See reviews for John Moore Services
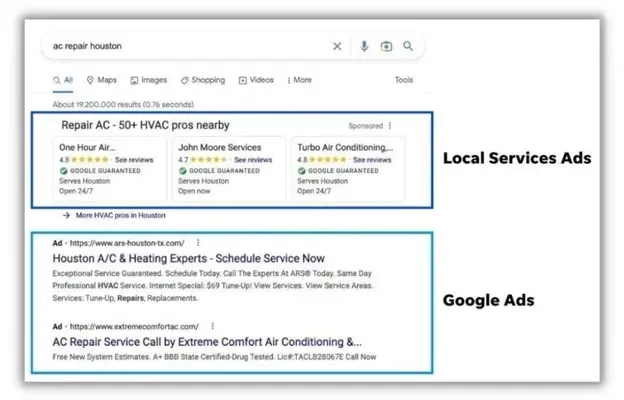The image size is (624, 400). (x=253, y=160)
